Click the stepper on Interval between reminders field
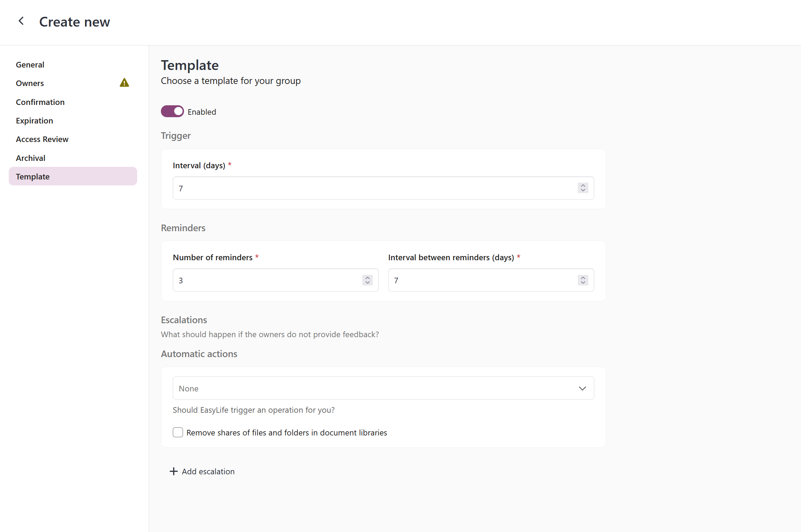Viewport: 801px width, 532px height. point(582,280)
